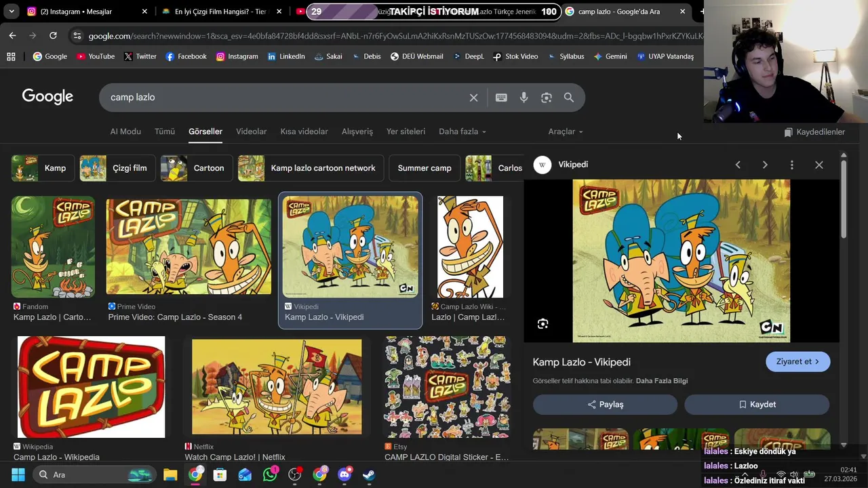The height and width of the screenshot is (488, 868).
Task: Select the Çizgi film filter chip
Action: tap(117, 168)
